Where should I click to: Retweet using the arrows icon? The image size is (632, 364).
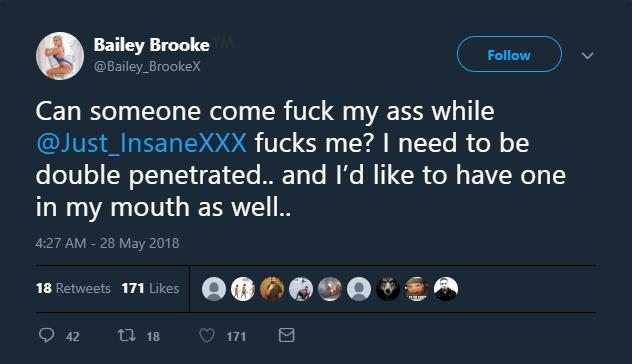tap(126, 335)
